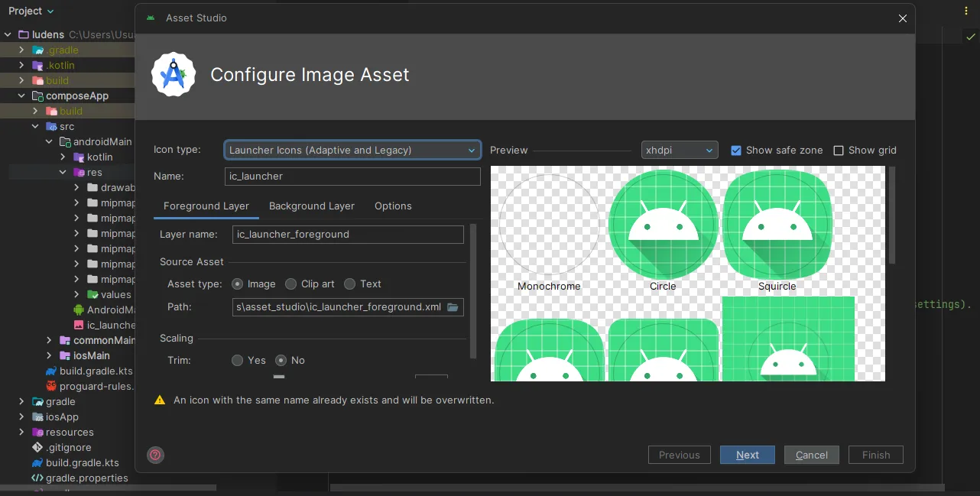Image resolution: width=980 pixels, height=496 pixels.
Task: Switch to the Background Layer tab
Action: click(312, 206)
